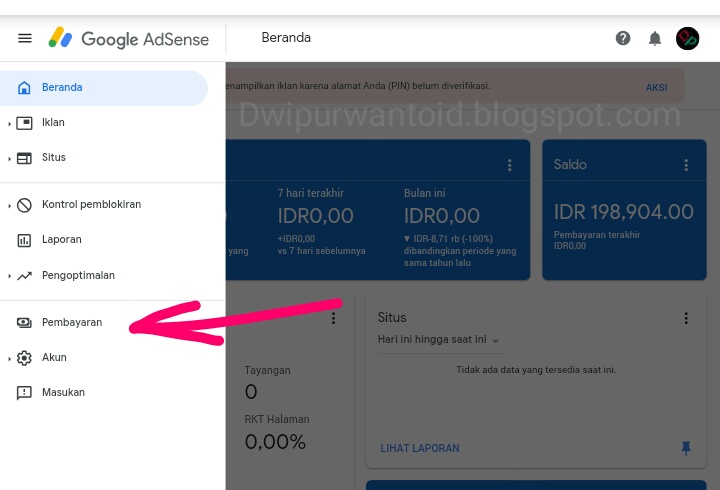Open the notifications bell icon

pyautogui.click(x=655, y=39)
